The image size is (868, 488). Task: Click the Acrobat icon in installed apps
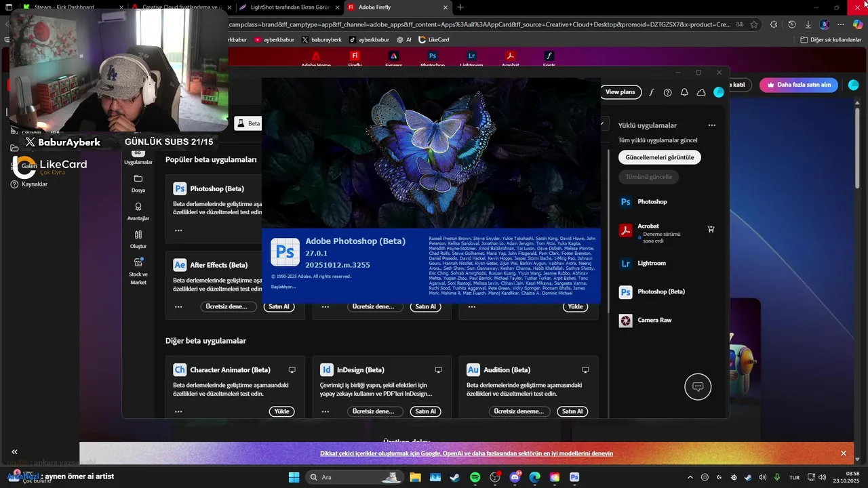626,230
